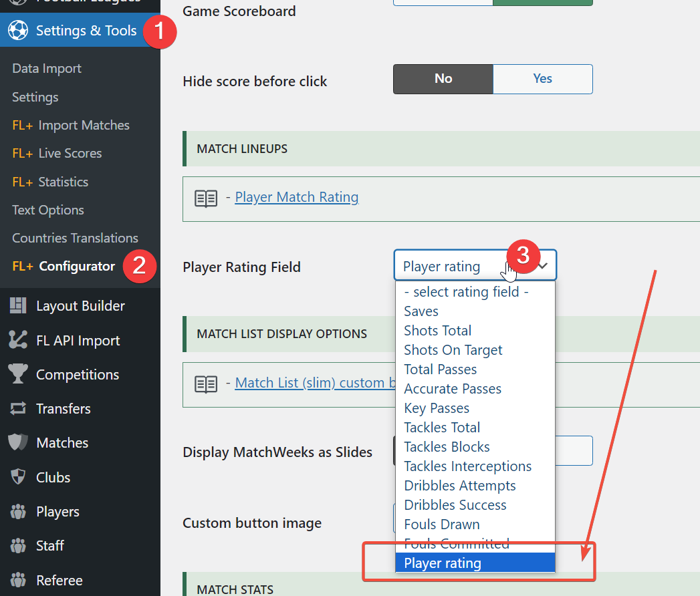The height and width of the screenshot is (596, 700).
Task: Click the FL API Import icon
Action: 18,340
